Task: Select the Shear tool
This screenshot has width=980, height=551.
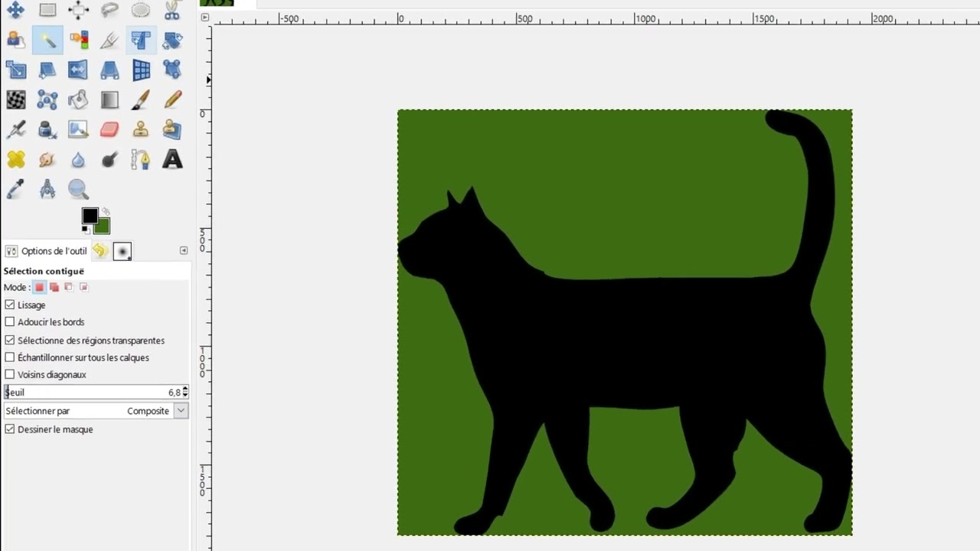Action: point(47,70)
